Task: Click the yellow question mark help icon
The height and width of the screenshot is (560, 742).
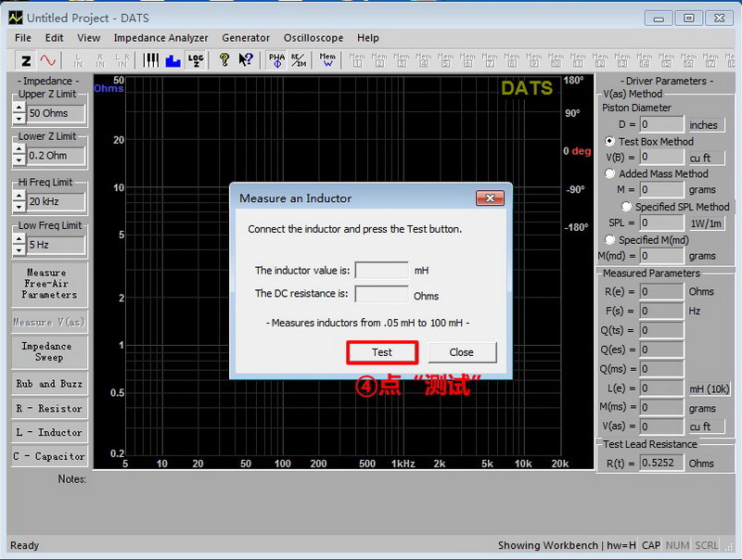Action: 224,60
